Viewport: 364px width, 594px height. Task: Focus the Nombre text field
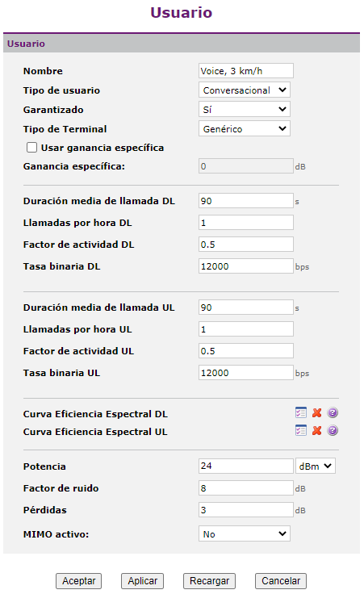pyautogui.click(x=246, y=71)
